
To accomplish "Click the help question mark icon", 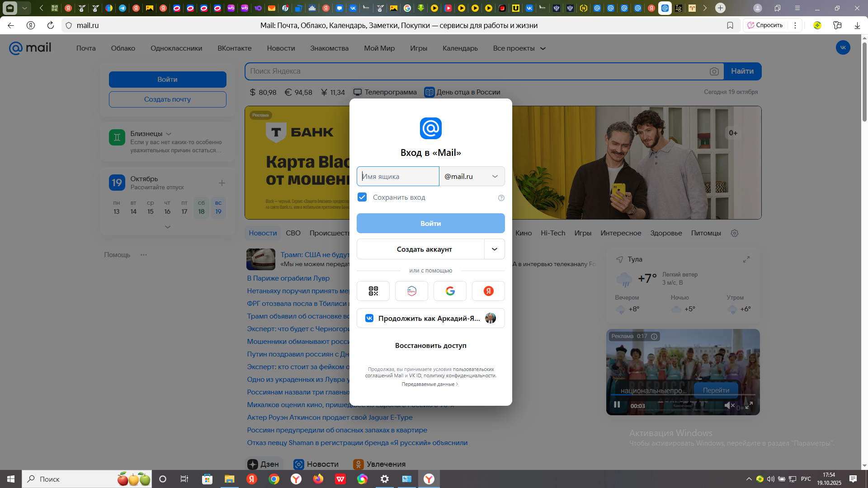I will (501, 198).
